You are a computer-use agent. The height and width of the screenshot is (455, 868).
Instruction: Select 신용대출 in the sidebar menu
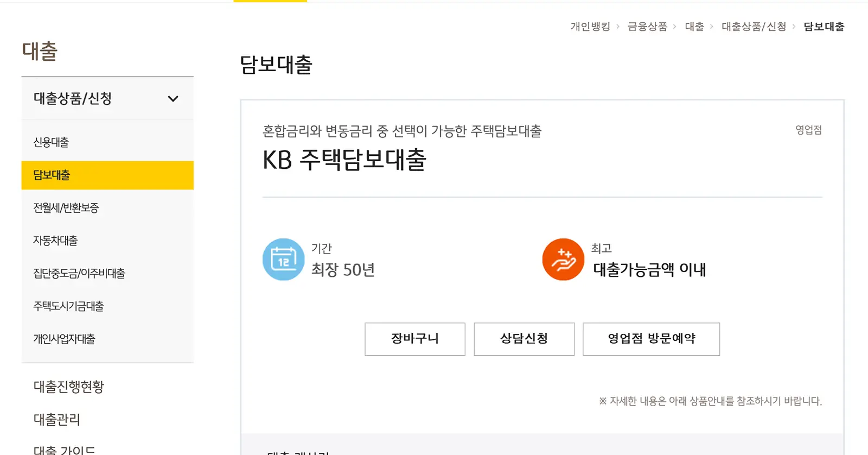50,142
